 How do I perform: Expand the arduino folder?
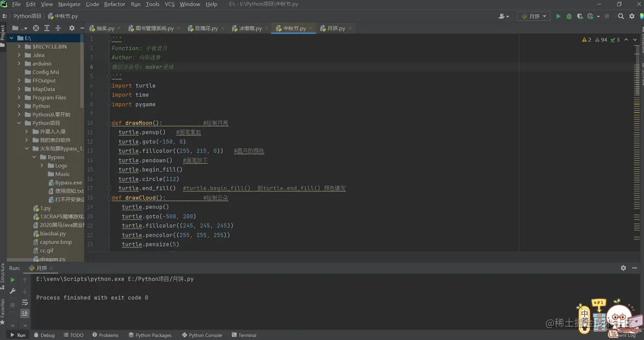pos(19,63)
